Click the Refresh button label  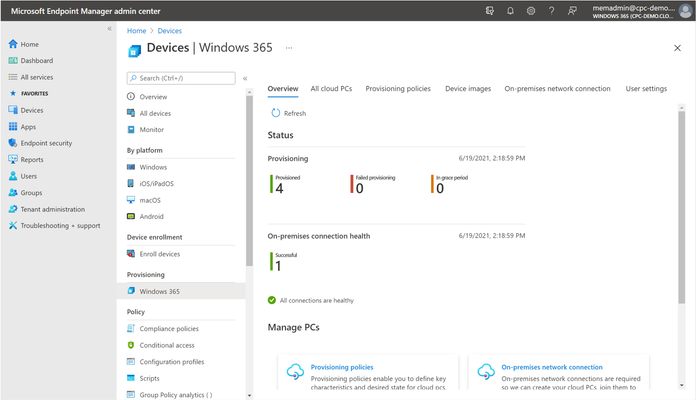click(x=295, y=113)
